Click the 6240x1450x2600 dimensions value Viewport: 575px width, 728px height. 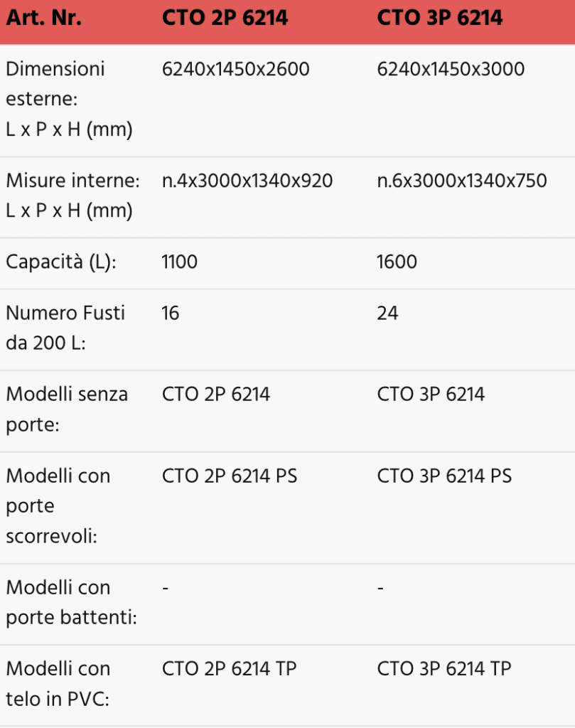click(x=235, y=69)
